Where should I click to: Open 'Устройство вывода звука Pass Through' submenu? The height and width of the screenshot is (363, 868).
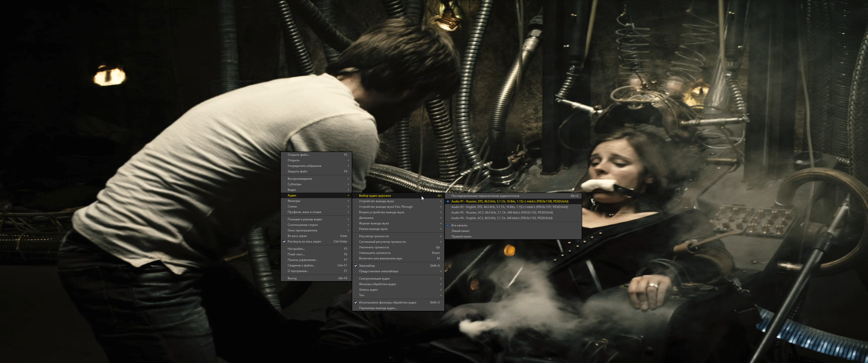click(398, 207)
